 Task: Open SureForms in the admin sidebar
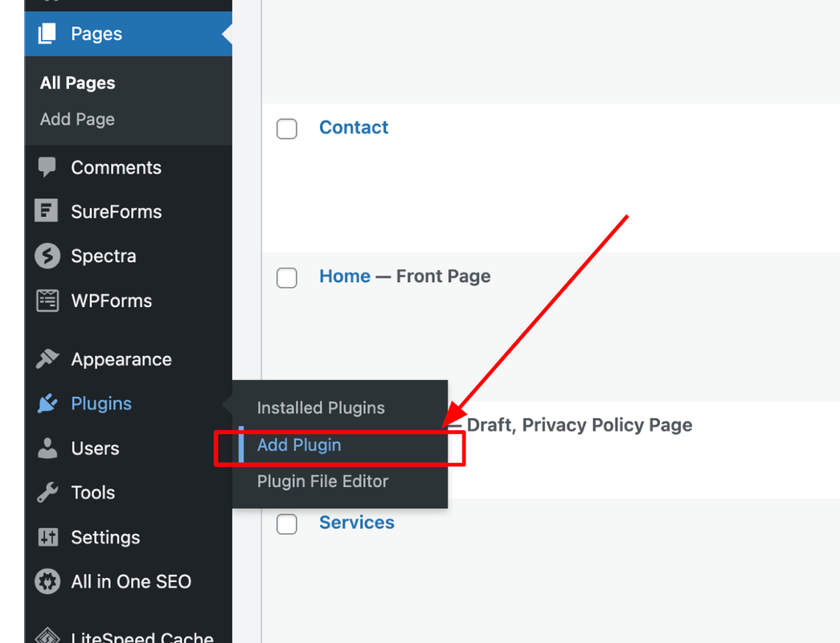coord(129,211)
